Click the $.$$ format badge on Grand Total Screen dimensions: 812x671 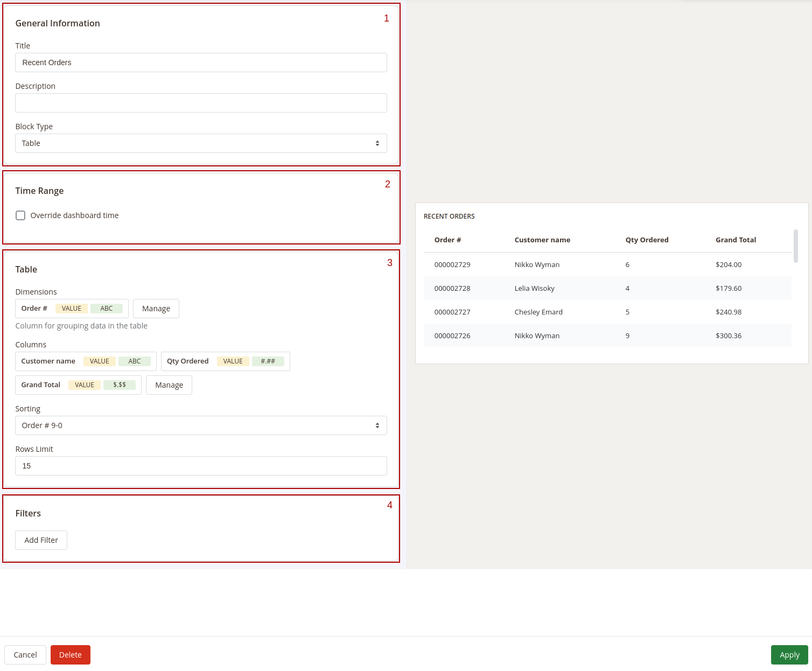click(x=120, y=385)
